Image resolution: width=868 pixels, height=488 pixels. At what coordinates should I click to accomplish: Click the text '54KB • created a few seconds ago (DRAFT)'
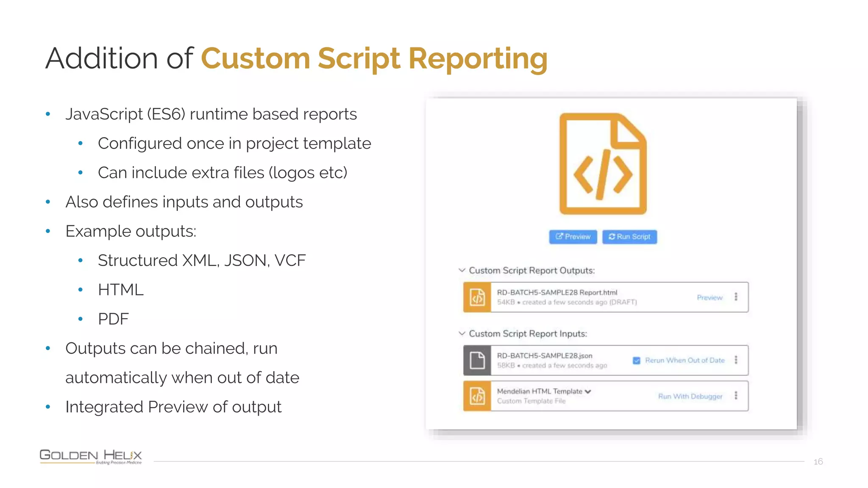(567, 302)
